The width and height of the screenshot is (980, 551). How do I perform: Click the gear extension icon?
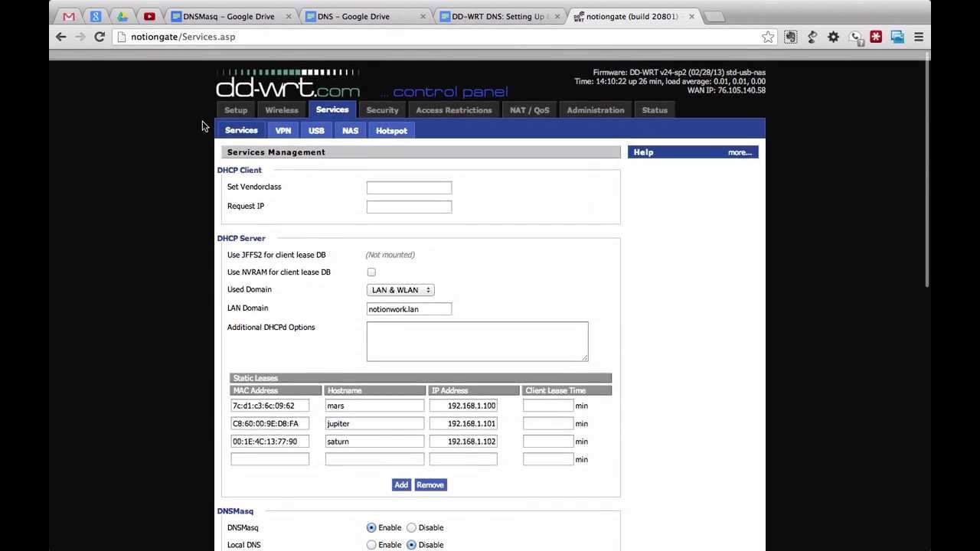coord(833,37)
